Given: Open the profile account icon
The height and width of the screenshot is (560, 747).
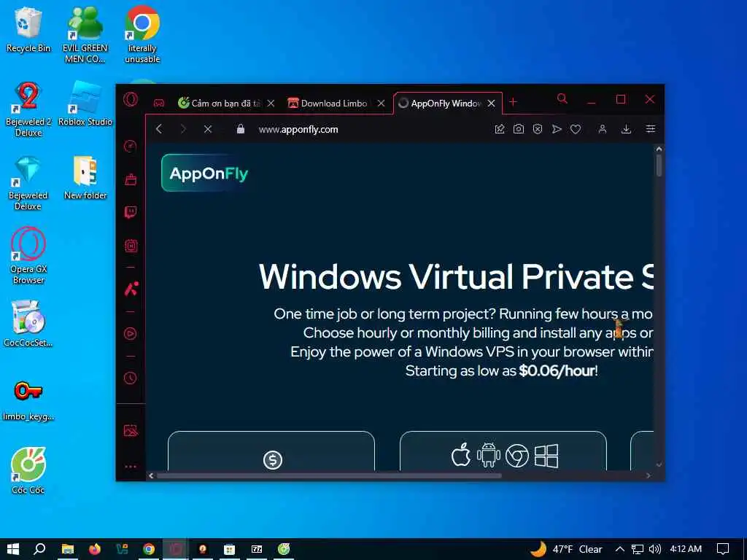Looking at the screenshot, I should [x=602, y=129].
